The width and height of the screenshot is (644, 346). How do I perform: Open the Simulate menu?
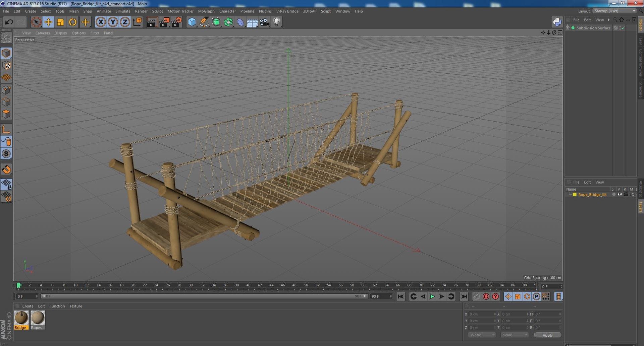123,11
